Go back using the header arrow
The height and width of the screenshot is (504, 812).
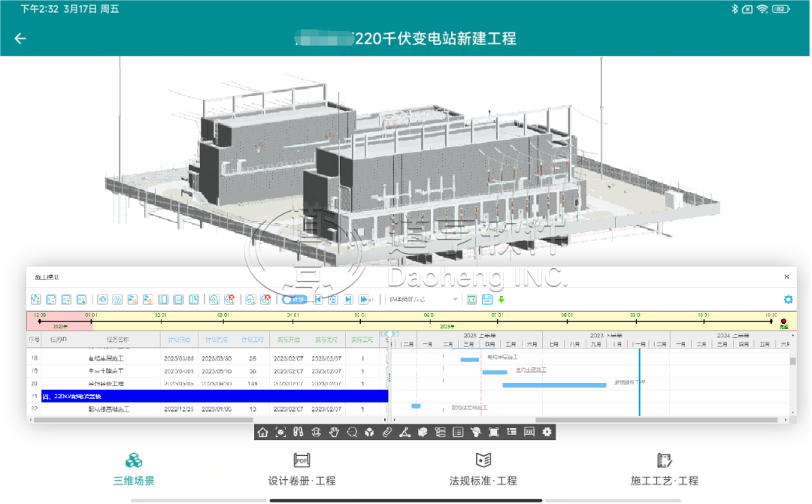tap(20, 39)
